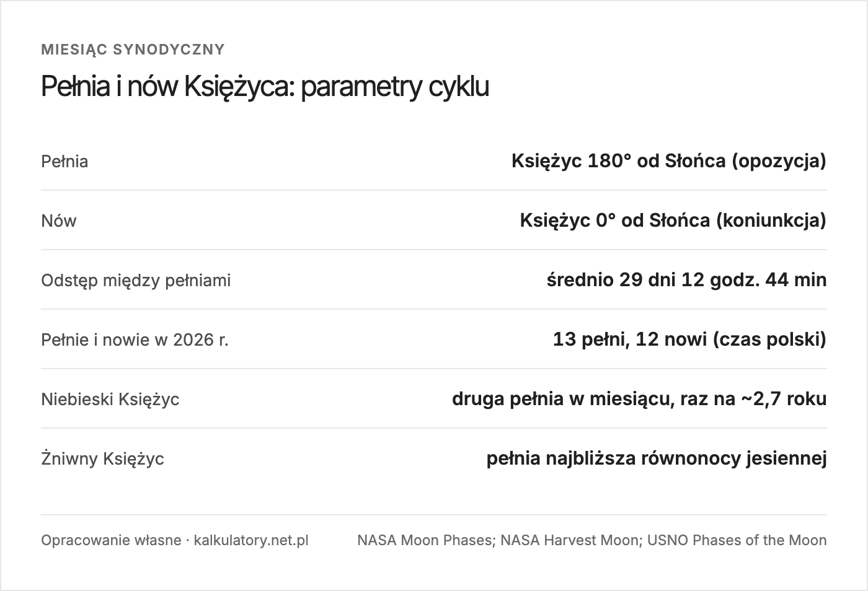Click the 'Pełnia' row label

coord(64,162)
